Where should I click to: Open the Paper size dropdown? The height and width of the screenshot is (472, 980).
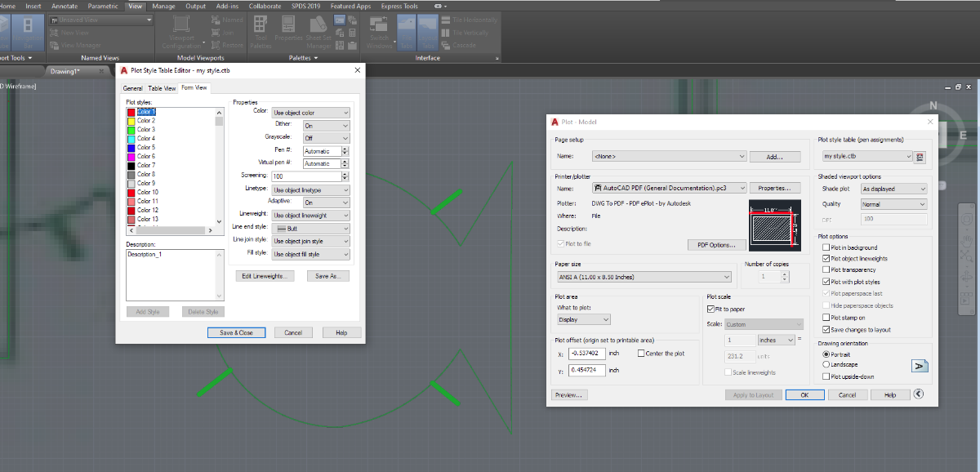(x=643, y=277)
